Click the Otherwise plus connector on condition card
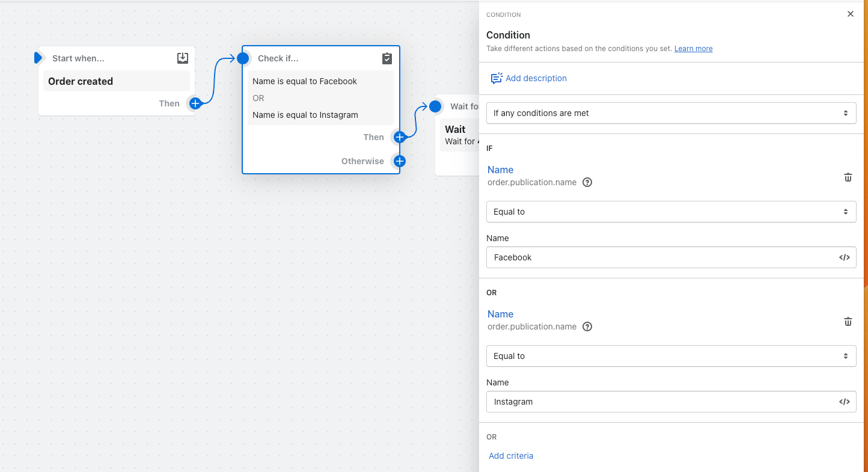868x472 pixels. tap(399, 161)
